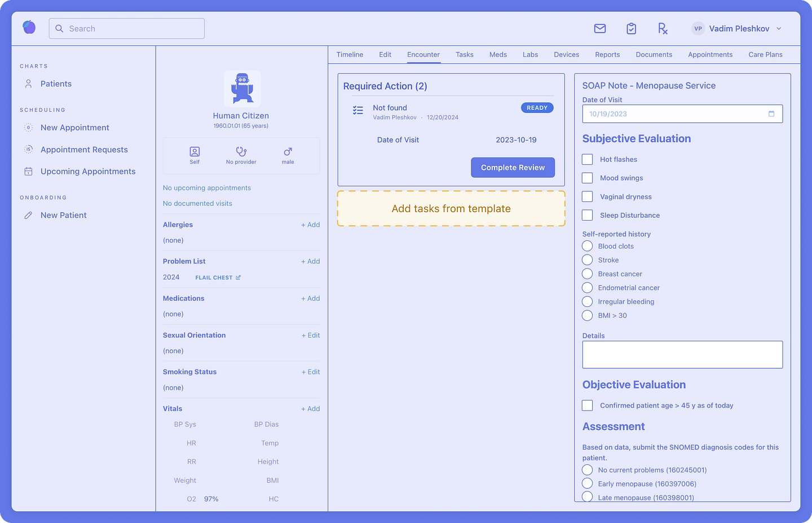Select the BMI > 30 radio button
Screen dimensions: 812x523
click(588, 315)
